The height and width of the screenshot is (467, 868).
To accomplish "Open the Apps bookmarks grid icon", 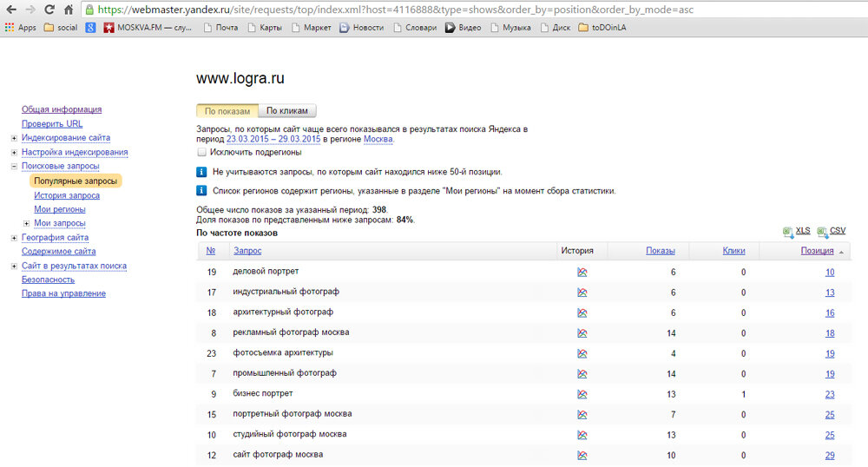I will point(9,27).
